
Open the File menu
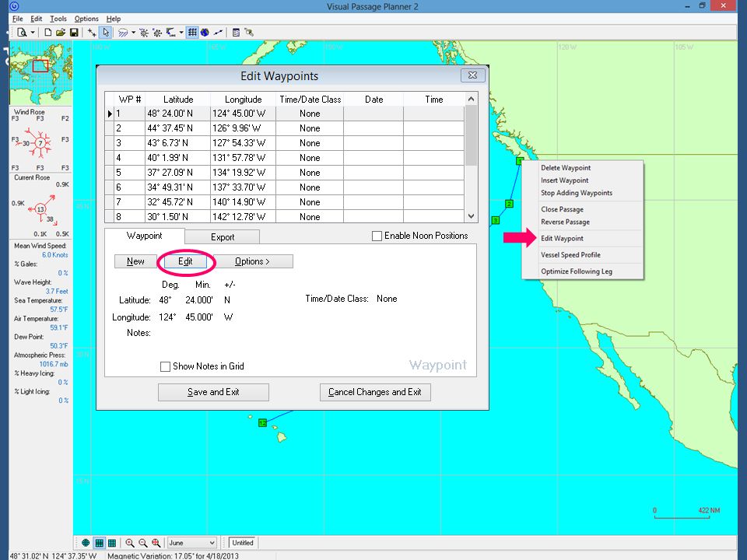(x=18, y=19)
